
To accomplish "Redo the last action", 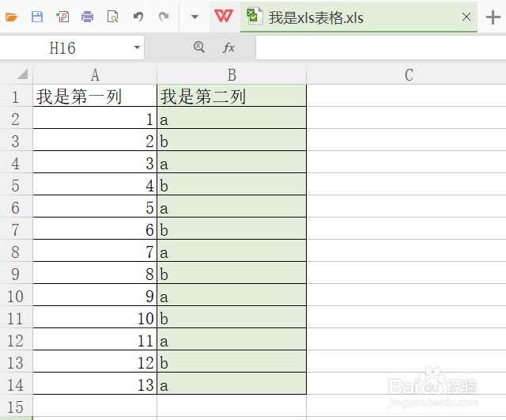I will pos(164,17).
